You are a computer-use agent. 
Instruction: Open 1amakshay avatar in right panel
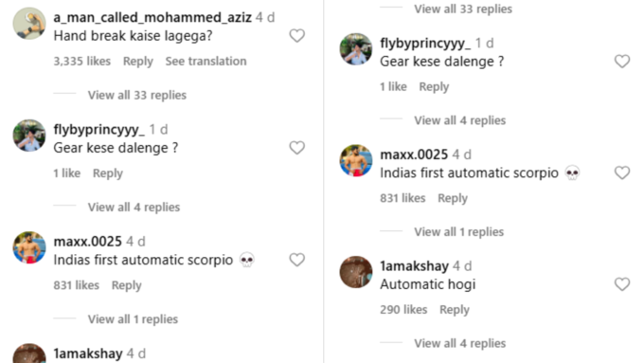[x=356, y=272]
